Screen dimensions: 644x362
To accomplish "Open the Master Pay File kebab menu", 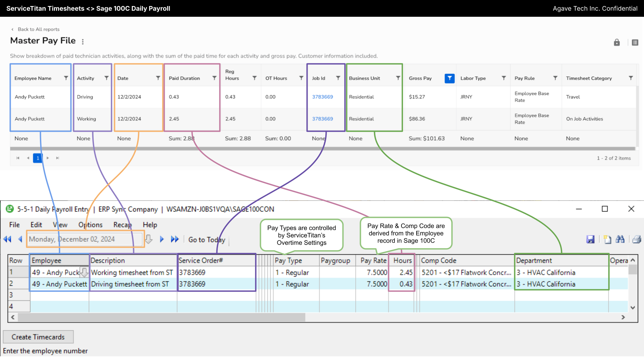I will click(83, 42).
